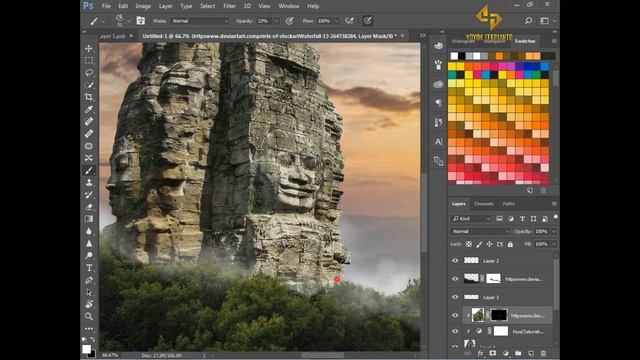Select the Horizontal Type tool

[x=89, y=268]
